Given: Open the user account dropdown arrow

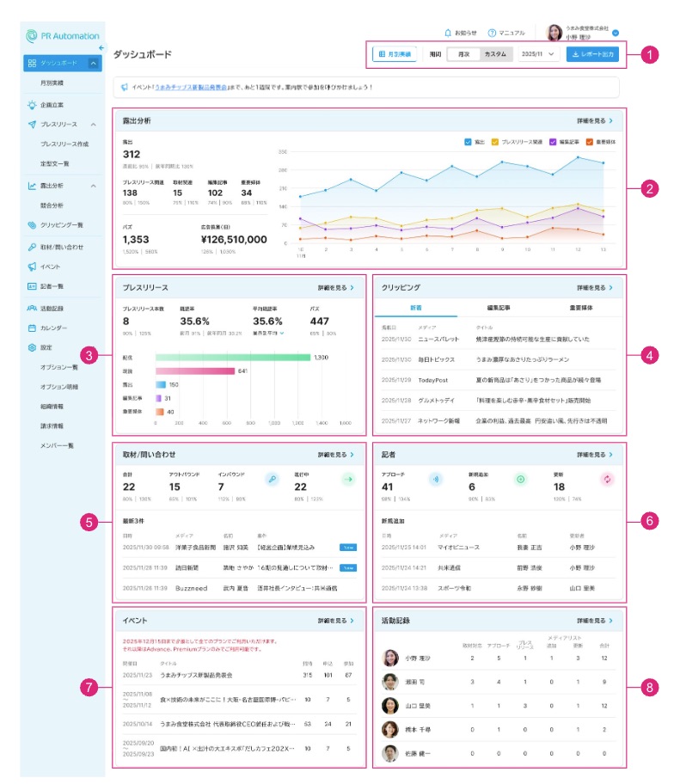Looking at the screenshot, I should [616, 32].
